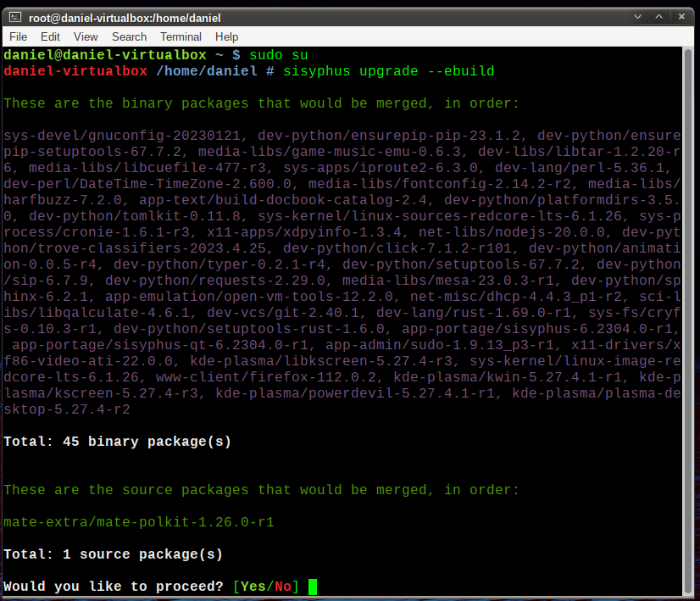Click 'app-emulation/open-vm-tools-12.2.0' package text

click(x=249, y=297)
